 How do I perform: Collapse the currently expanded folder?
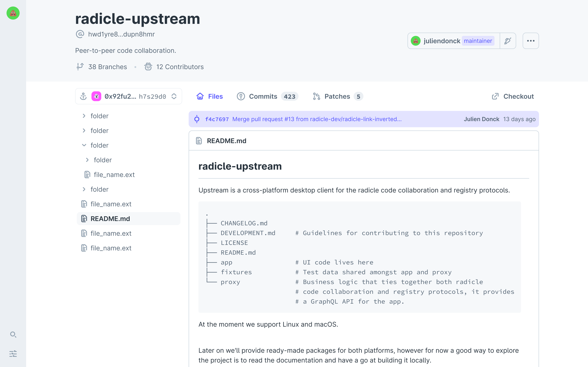(84, 145)
